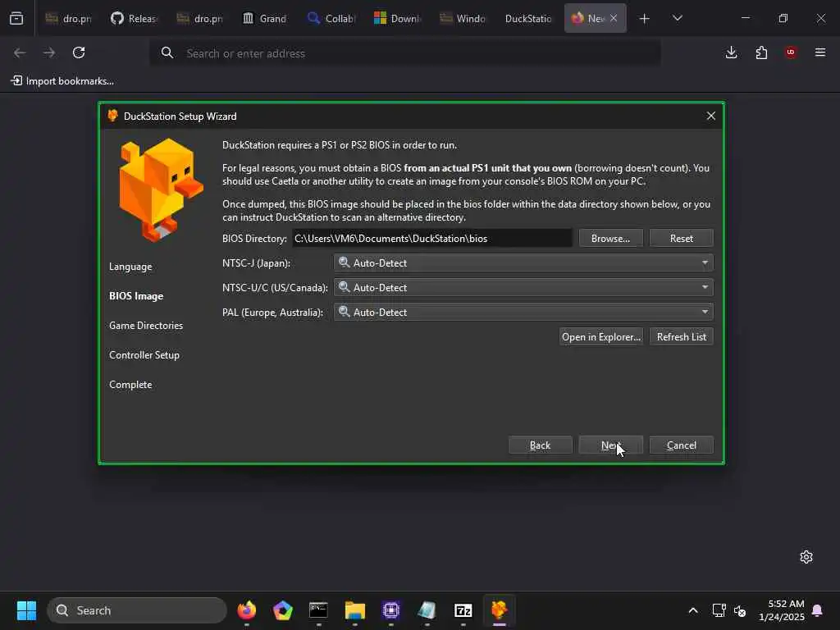Show hidden system tray icons

click(x=692, y=610)
